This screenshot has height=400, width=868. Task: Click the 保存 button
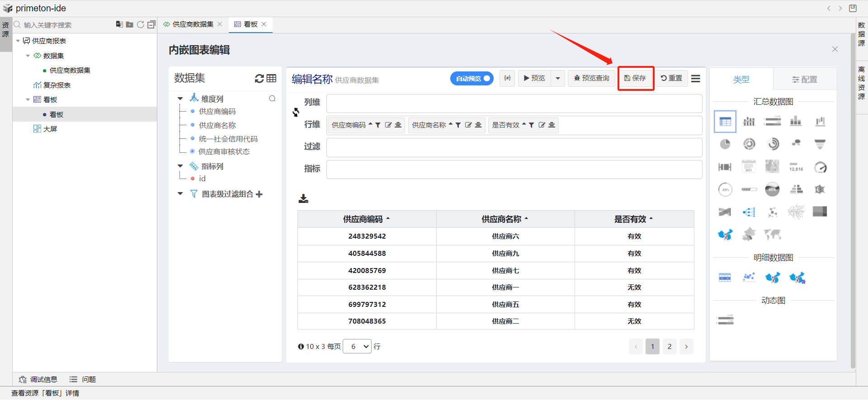(635, 78)
